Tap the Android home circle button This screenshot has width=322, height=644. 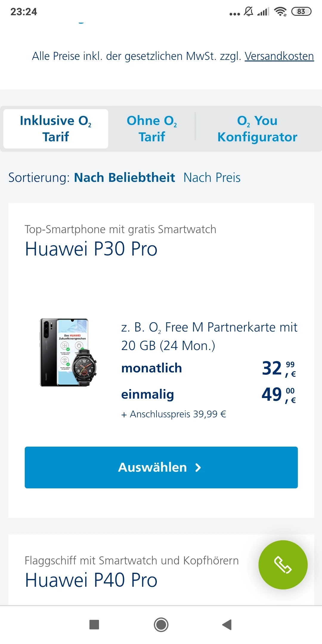[x=161, y=625]
